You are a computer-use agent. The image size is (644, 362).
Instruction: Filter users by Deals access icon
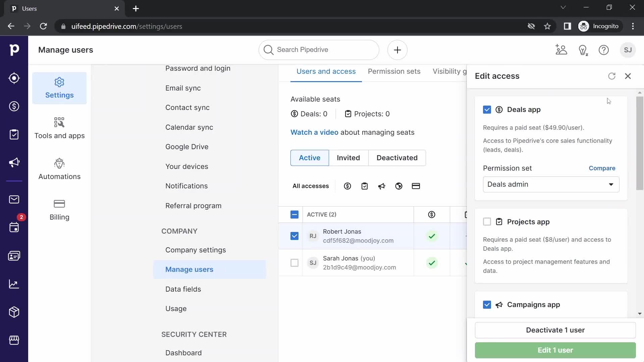point(347,186)
